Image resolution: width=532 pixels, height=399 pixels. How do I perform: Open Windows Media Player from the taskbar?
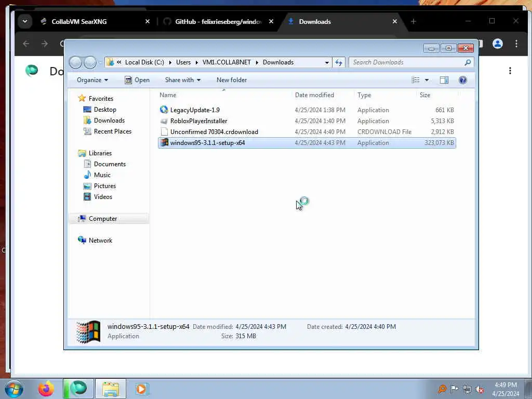pos(141,389)
